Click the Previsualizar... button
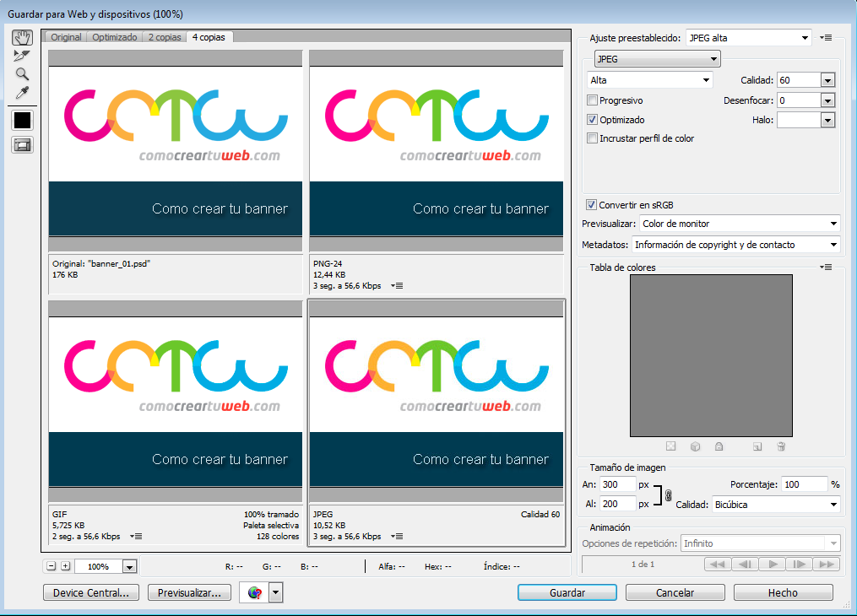This screenshot has height=616, width=857. (x=189, y=592)
